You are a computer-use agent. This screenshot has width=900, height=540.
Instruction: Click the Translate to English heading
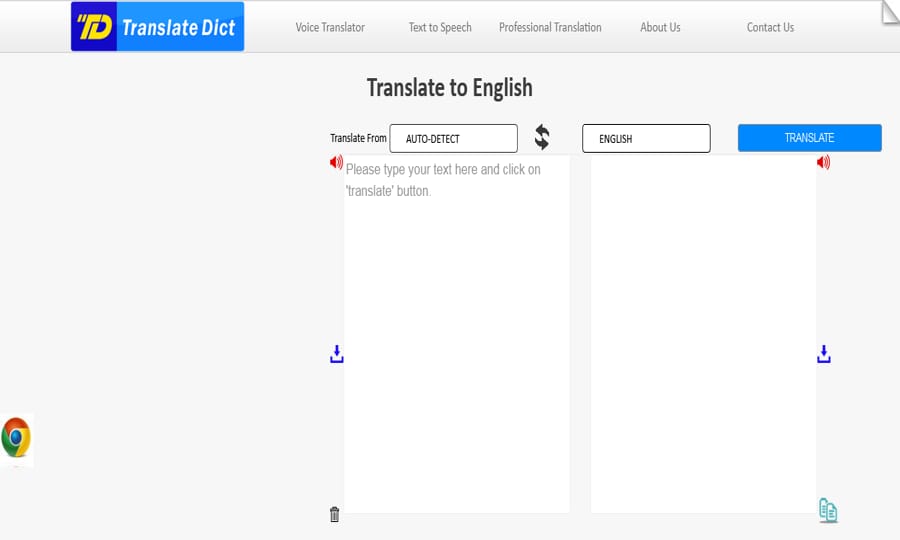[449, 88]
